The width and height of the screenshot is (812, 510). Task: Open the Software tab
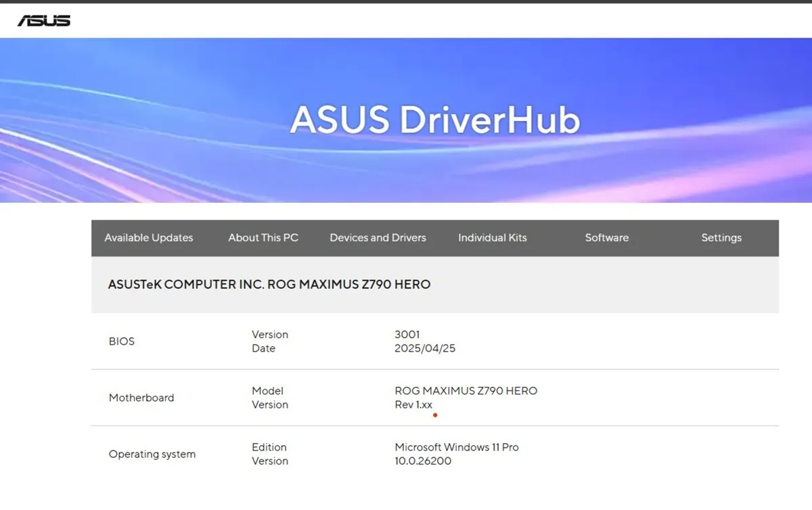point(606,237)
